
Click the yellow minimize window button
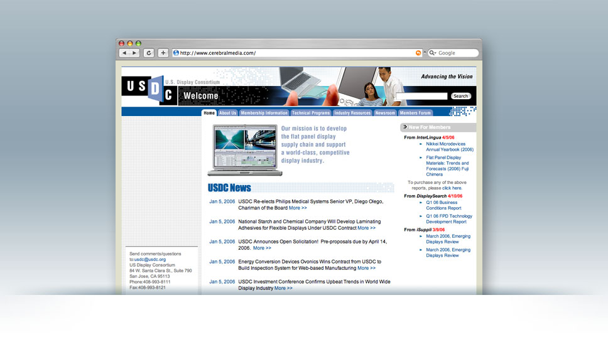130,43
